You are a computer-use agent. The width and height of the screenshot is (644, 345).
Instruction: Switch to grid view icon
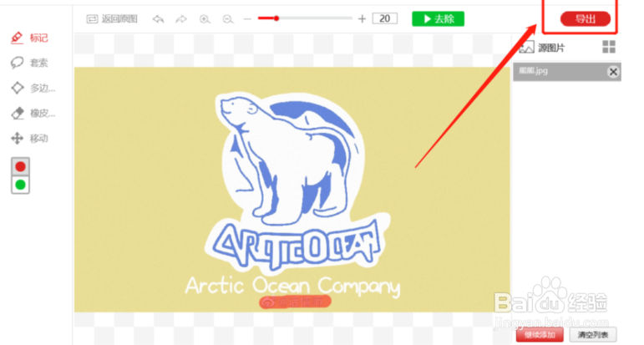(x=609, y=47)
